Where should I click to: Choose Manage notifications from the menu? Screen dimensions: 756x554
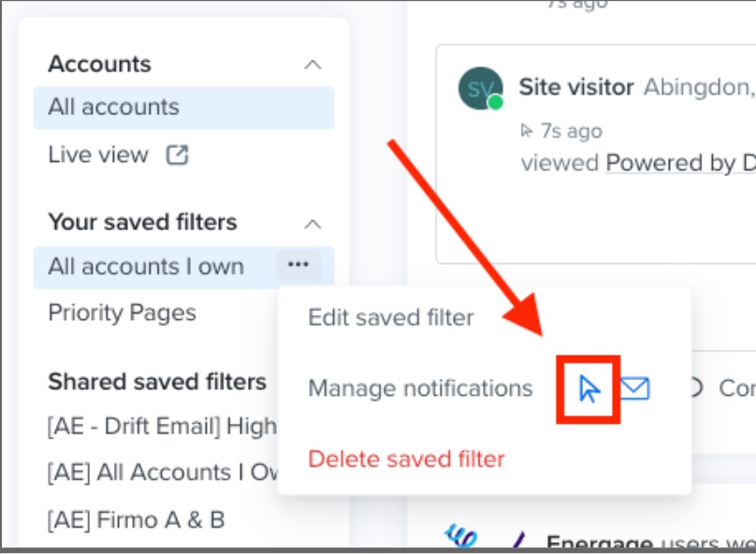(420, 388)
